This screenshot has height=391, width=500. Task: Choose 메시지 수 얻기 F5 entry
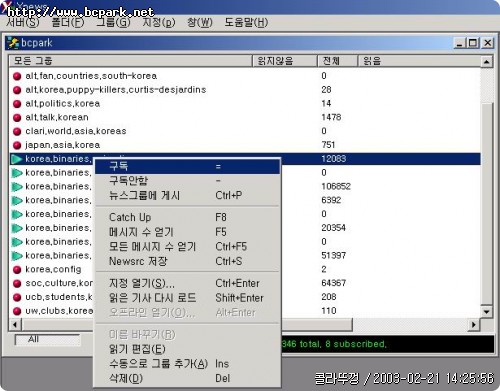point(187,232)
